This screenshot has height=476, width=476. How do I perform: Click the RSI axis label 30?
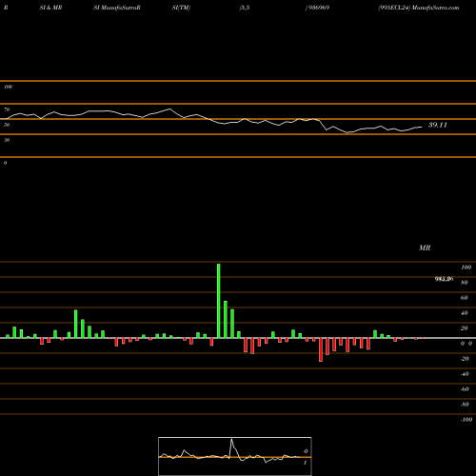tap(7, 140)
